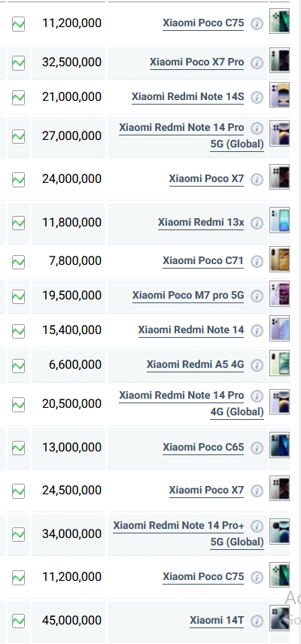Open info icon for Xiaomi Redmi A5 4G

click(x=257, y=365)
